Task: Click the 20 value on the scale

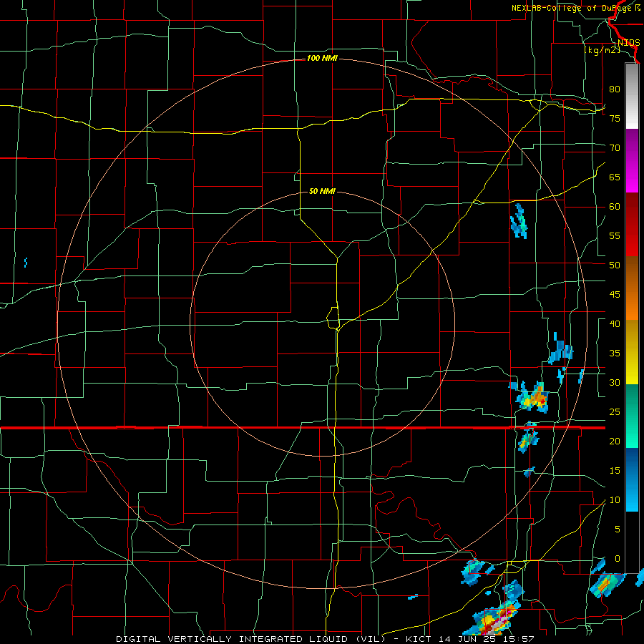Action: coord(615,441)
